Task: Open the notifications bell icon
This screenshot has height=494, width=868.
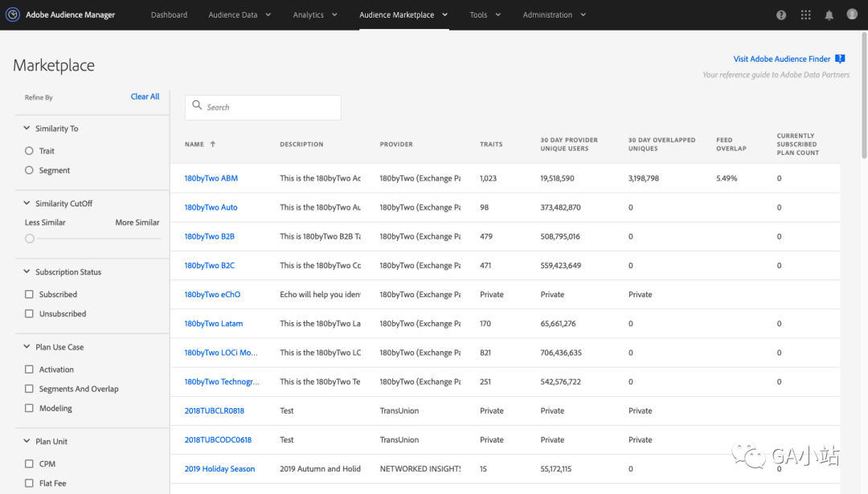Action: [x=829, y=15]
